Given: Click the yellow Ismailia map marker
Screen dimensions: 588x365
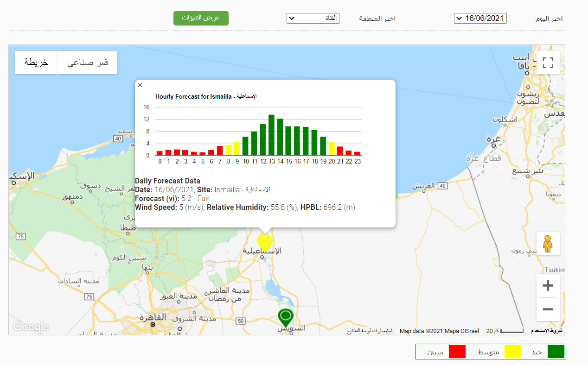Looking at the screenshot, I should pos(264,241).
